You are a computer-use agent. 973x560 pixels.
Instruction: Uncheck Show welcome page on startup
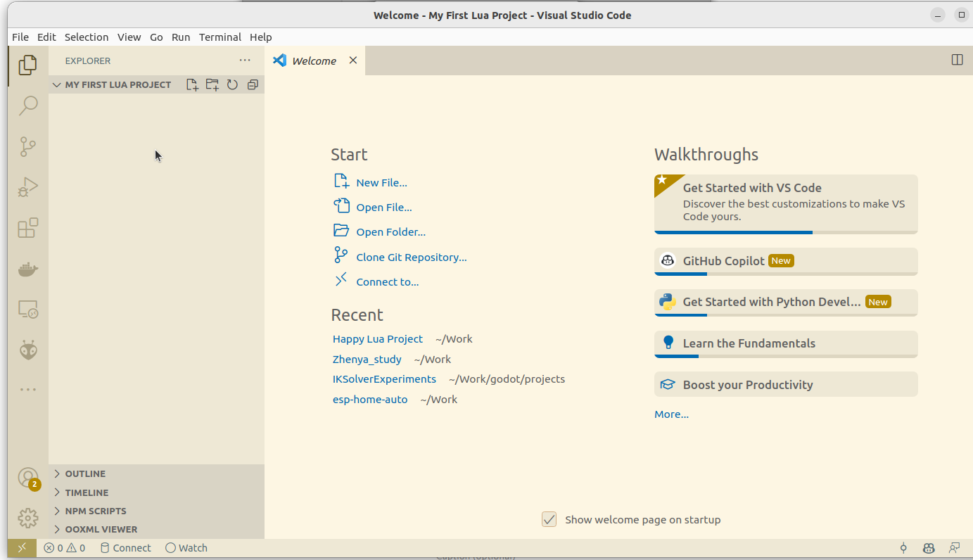pyautogui.click(x=549, y=519)
